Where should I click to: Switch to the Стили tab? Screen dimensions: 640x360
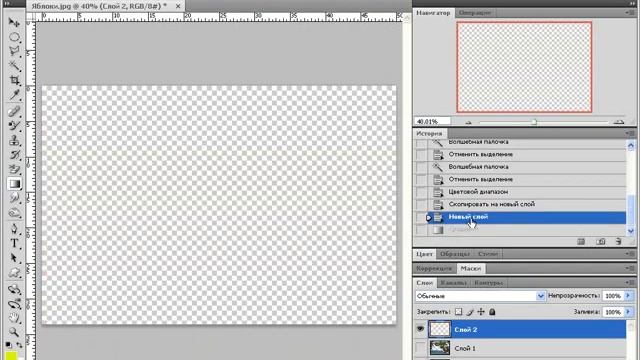coord(488,254)
